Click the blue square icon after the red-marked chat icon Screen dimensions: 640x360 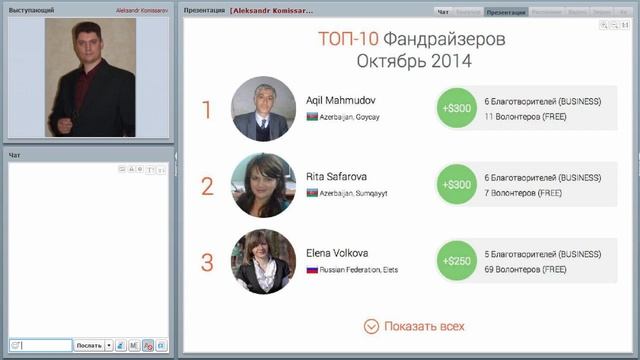tap(161, 346)
